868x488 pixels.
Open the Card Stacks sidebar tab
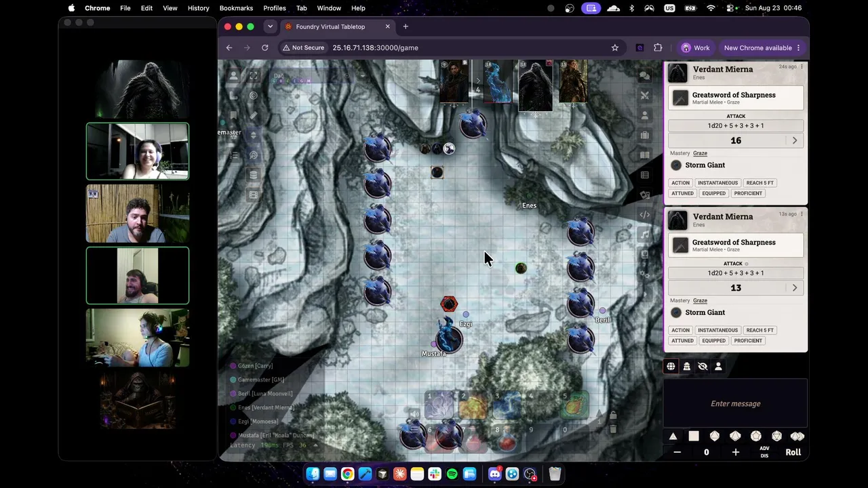(x=645, y=195)
